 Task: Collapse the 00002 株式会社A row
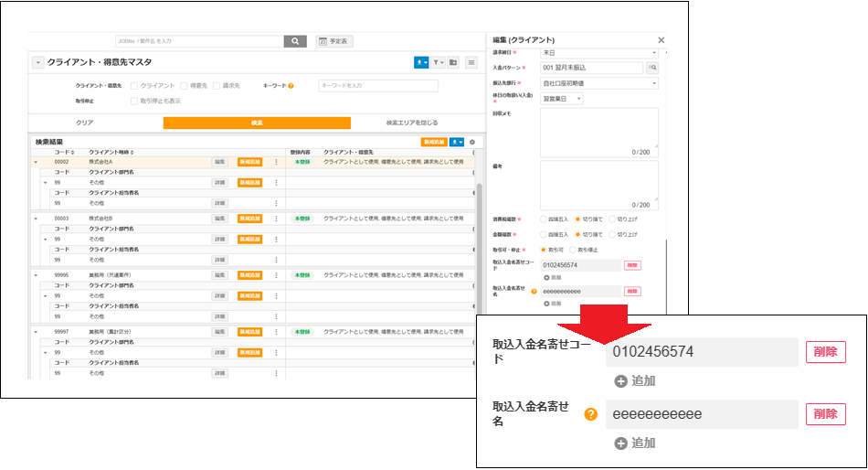click(36, 163)
